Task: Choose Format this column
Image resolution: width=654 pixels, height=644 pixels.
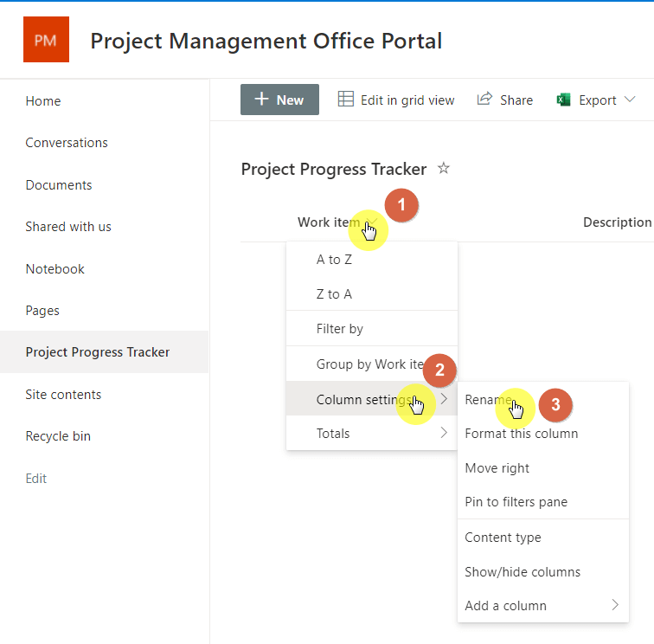Action: click(x=543, y=434)
